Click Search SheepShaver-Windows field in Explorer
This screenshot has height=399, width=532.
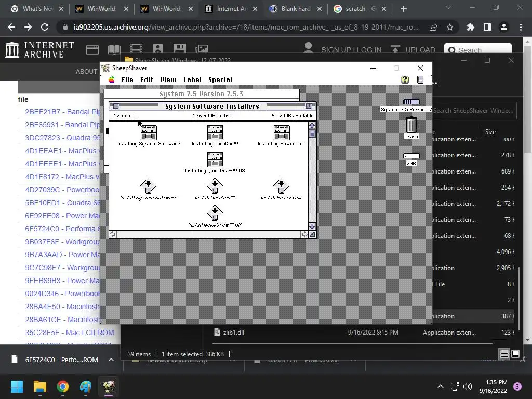tap(474, 111)
